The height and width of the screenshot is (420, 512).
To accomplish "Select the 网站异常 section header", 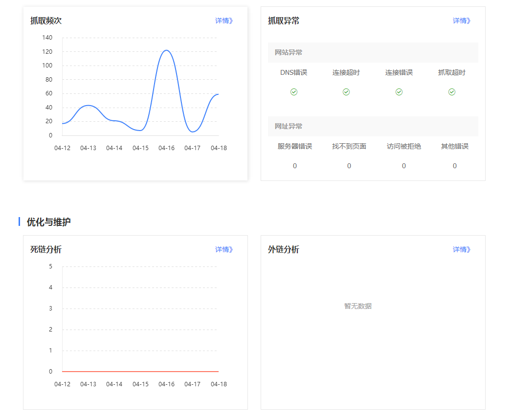I will tap(289, 52).
